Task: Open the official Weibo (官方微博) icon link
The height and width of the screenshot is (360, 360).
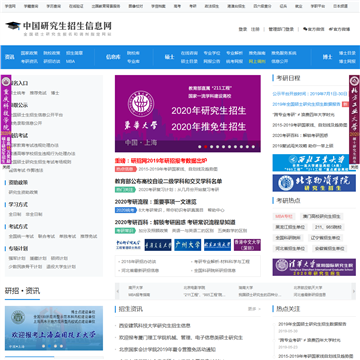Action: coord(339,29)
